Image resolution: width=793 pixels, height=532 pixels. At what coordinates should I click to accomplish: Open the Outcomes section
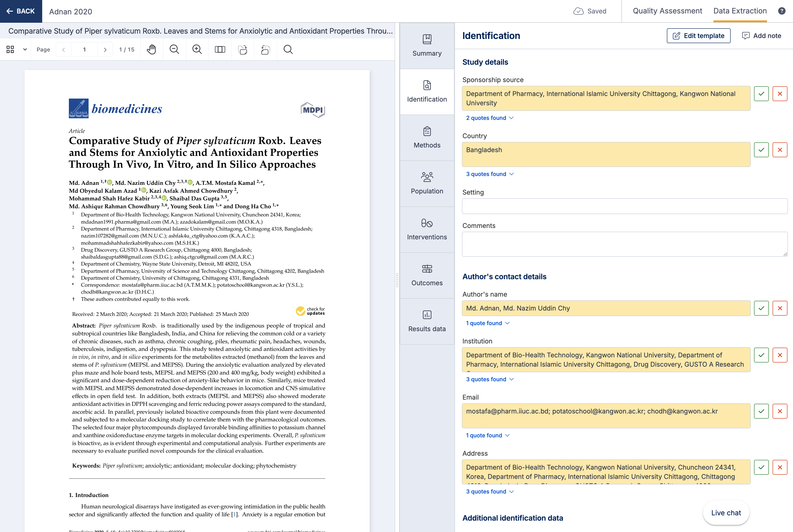427,276
